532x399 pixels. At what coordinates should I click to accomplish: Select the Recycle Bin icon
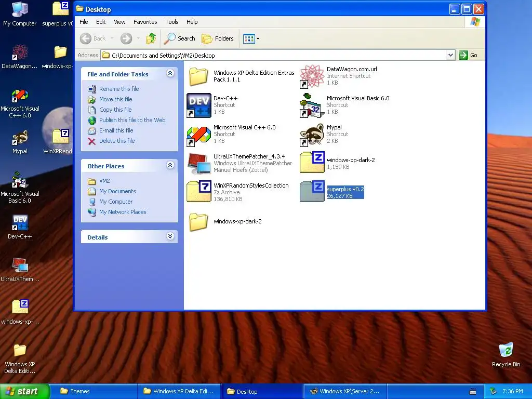coord(506,354)
